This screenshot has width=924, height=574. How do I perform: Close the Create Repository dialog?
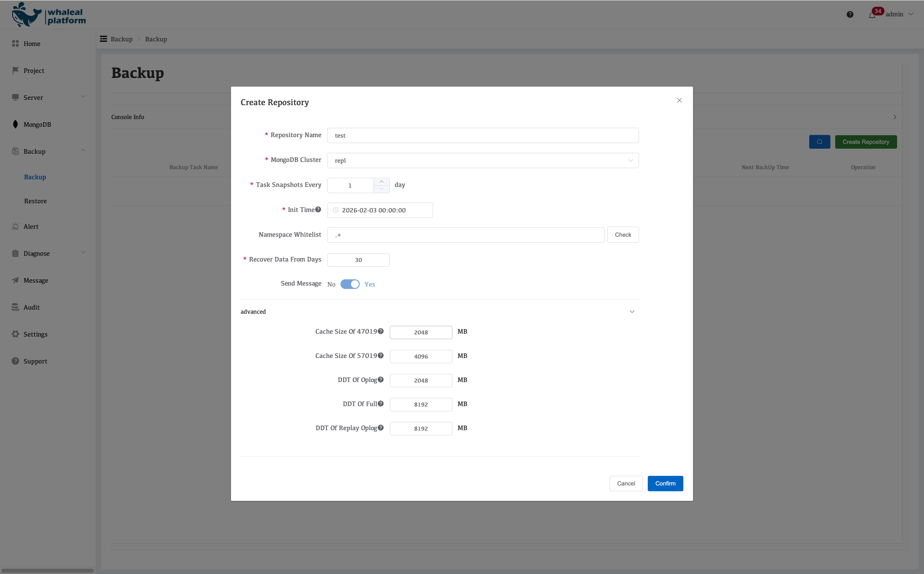pyautogui.click(x=679, y=100)
